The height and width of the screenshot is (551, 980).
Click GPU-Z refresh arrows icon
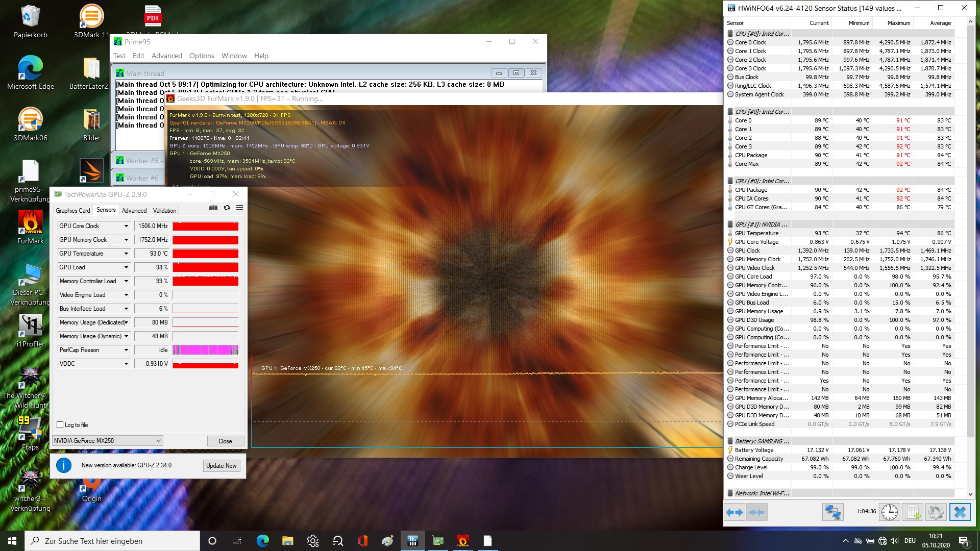[227, 208]
